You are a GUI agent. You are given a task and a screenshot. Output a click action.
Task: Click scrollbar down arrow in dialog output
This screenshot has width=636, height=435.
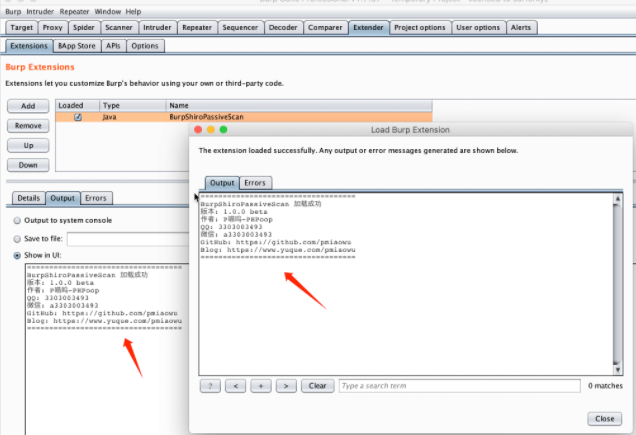click(617, 370)
